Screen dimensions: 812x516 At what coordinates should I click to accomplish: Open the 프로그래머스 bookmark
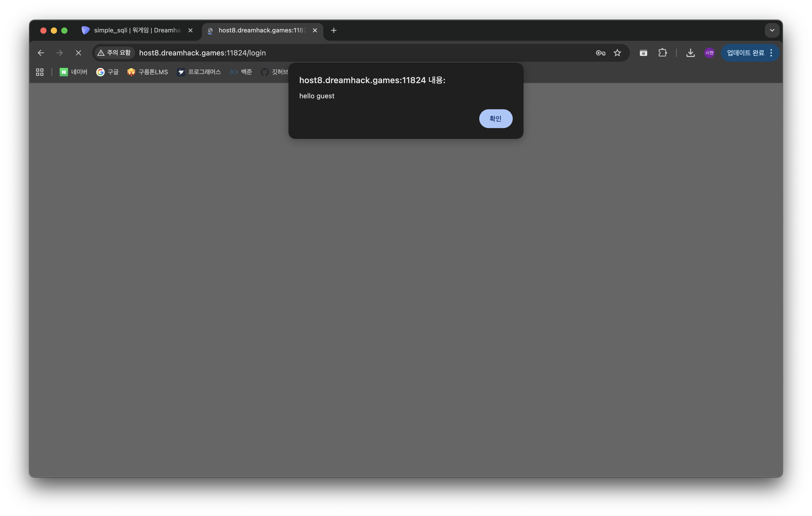click(199, 72)
